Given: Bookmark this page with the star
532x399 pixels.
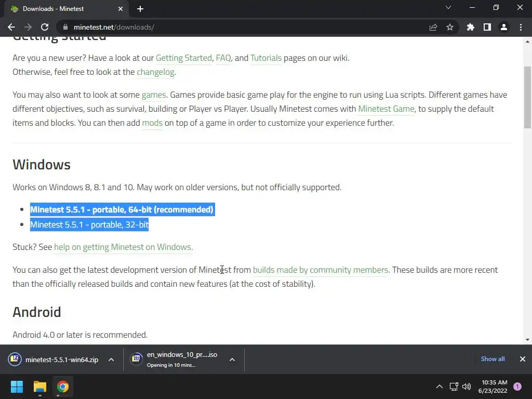Looking at the screenshot, I should point(450,27).
